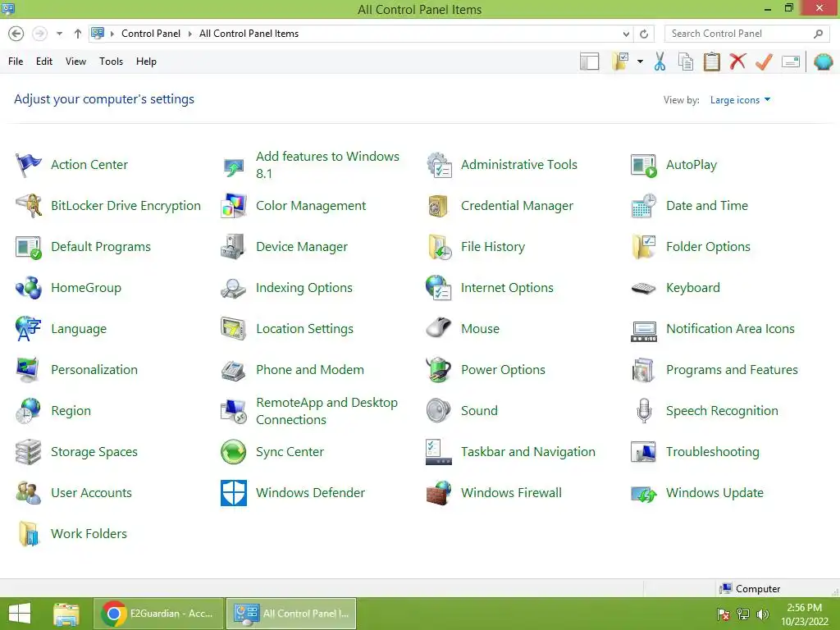Open the recent locations dropdown arrow
Viewport: 840px width, 630px height.
59,34
